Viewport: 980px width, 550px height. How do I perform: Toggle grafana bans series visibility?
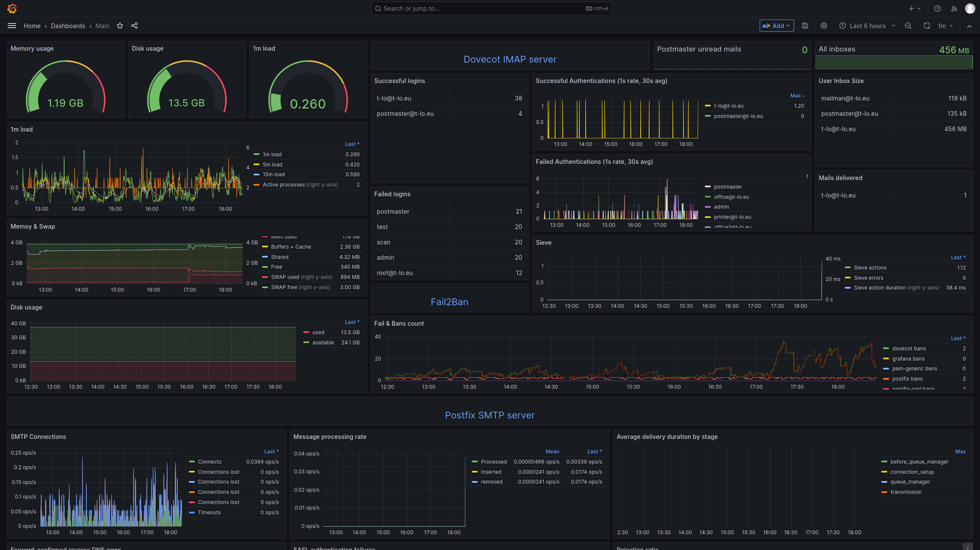pyautogui.click(x=908, y=359)
